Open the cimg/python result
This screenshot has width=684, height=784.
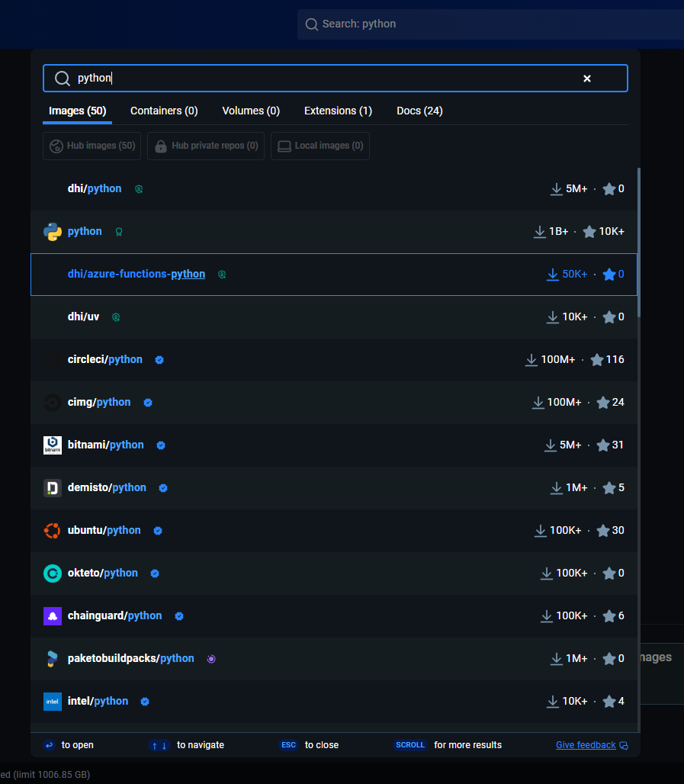pos(334,403)
